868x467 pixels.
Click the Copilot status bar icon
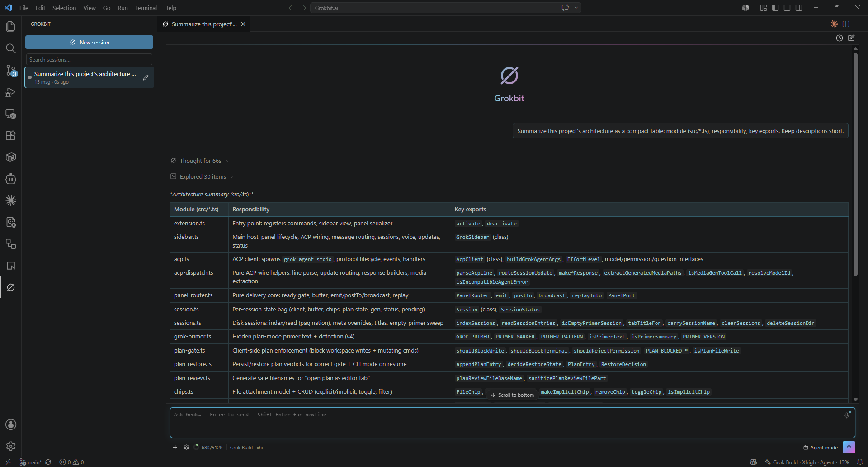753,462
